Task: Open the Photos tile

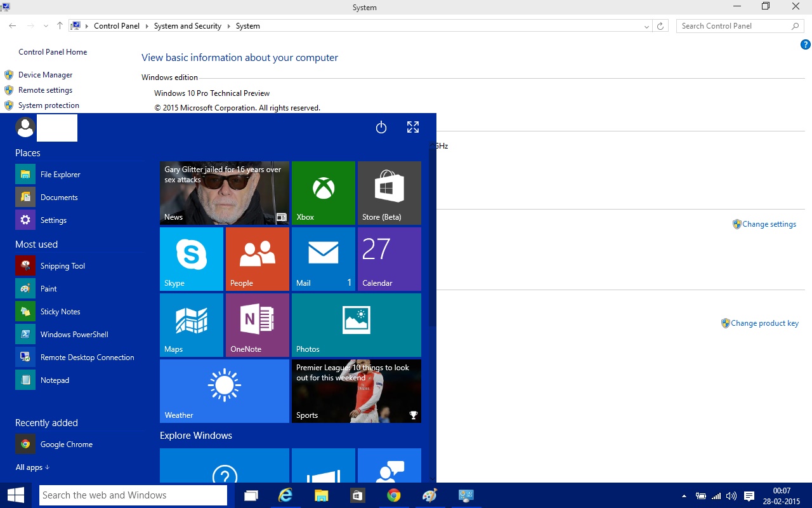Action: coord(356,325)
